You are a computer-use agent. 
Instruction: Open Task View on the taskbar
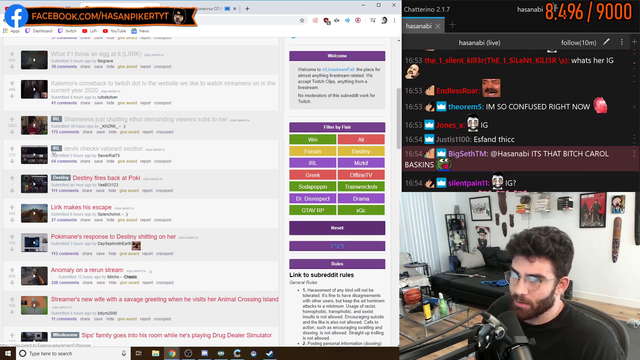point(138,353)
